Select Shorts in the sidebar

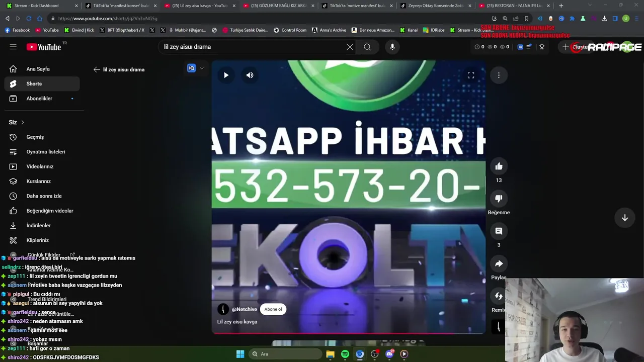tap(42, 83)
